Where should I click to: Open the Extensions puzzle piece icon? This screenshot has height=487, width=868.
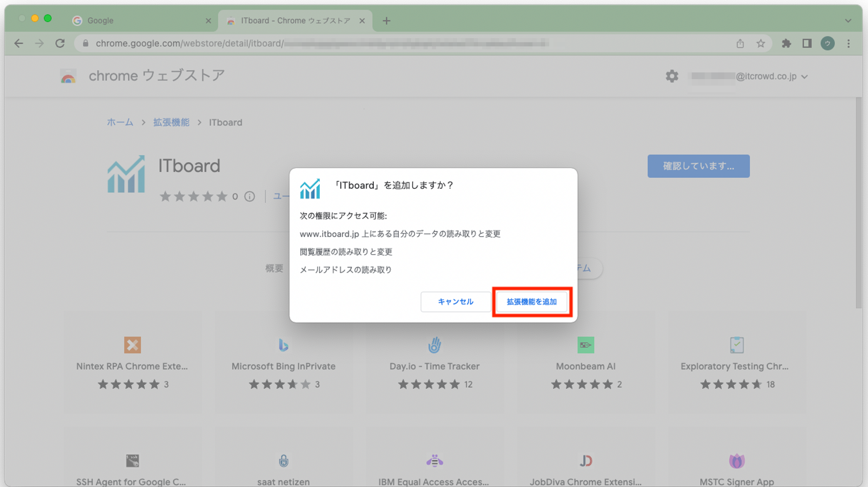(786, 43)
